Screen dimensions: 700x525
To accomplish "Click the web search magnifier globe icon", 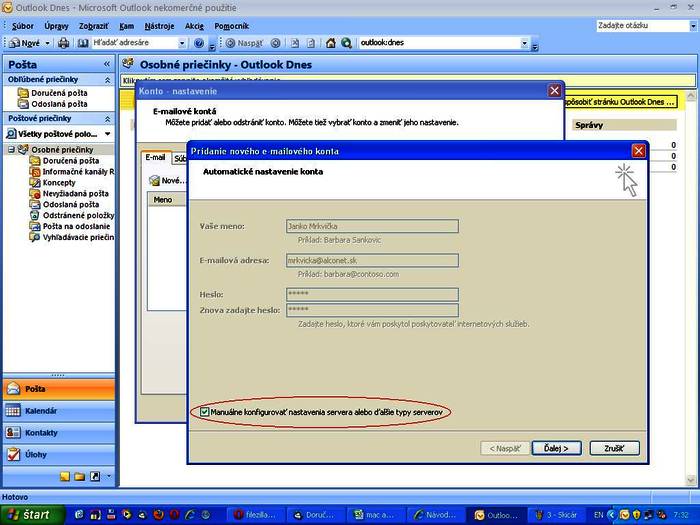I will pyautogui.click(x=346, y=43).
